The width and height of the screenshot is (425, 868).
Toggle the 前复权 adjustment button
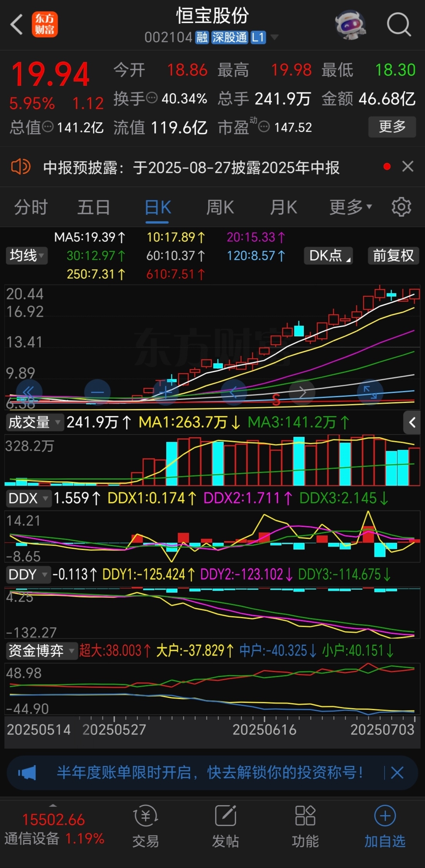point(393,255)
